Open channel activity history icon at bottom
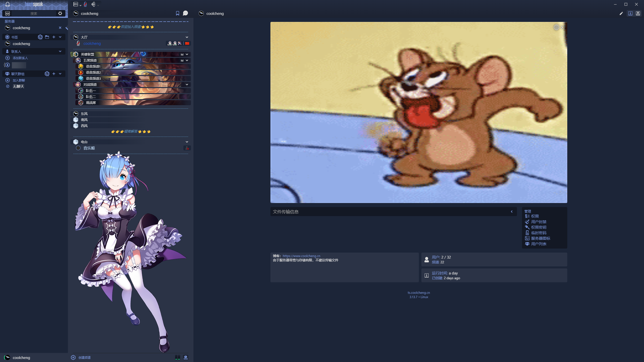 [186, 357]
